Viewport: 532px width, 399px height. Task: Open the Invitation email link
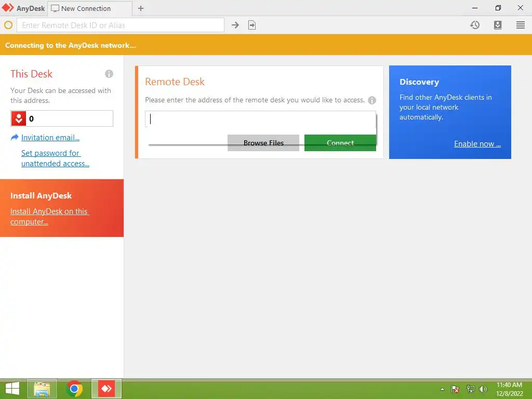pos(50,137)
